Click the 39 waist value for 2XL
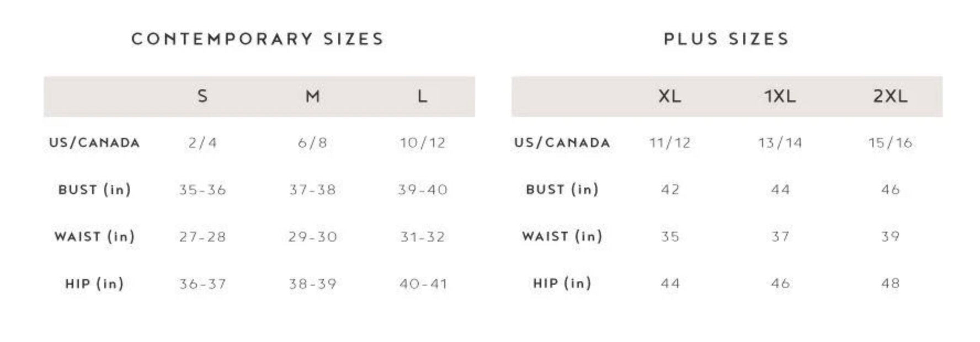The image size is (980, 342). 890,237
